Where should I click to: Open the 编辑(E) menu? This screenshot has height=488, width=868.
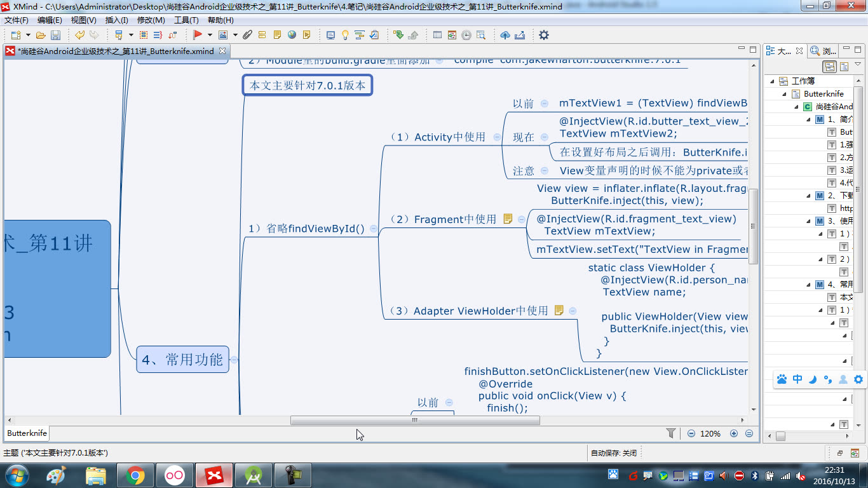50,20
